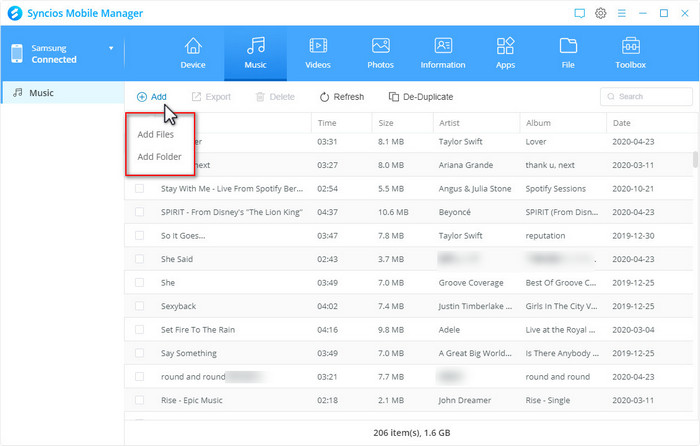Open the Photos section
This screenshot has width=700, height=446.
380,53
